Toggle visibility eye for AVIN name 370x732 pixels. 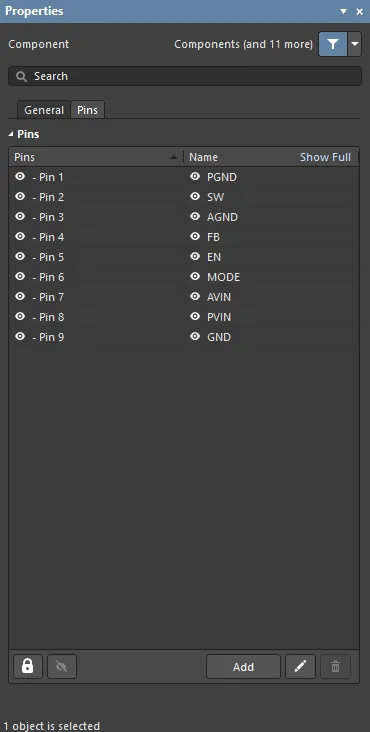tap(195, 296)
